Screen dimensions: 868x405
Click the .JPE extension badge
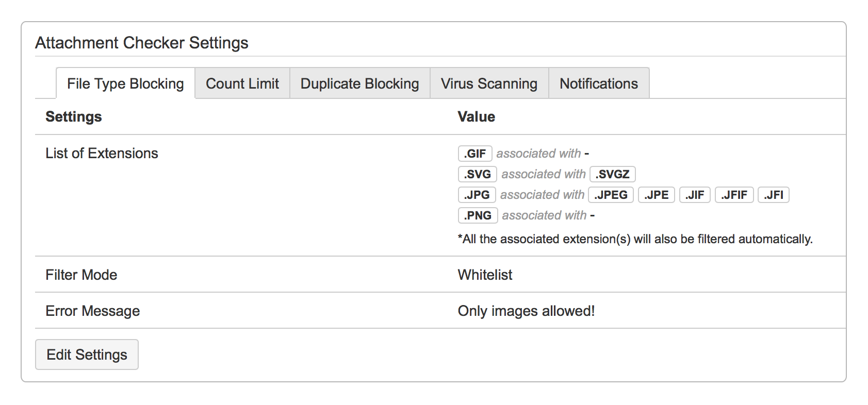point(656,194)
